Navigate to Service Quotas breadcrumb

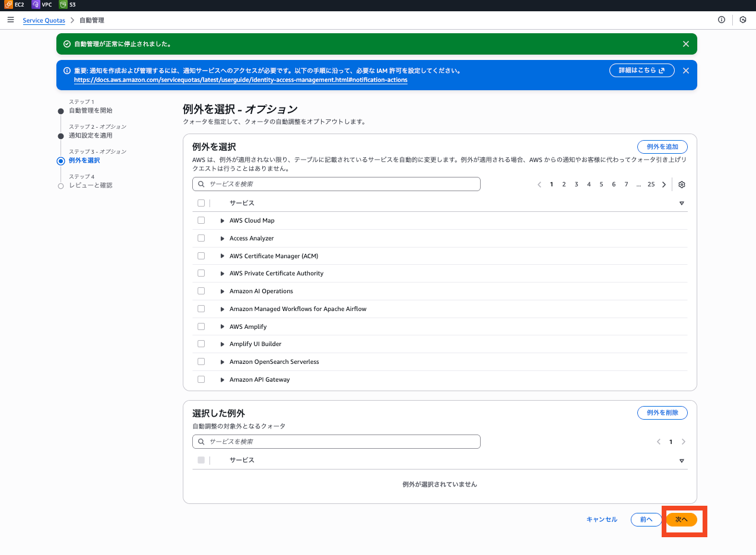click(x=44, y=20)
